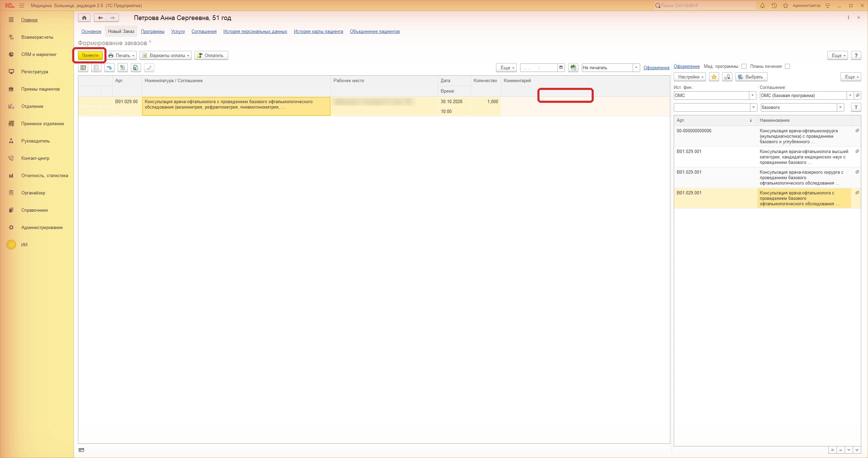Select the row with code '00-000000000006'

pos(767,136)
